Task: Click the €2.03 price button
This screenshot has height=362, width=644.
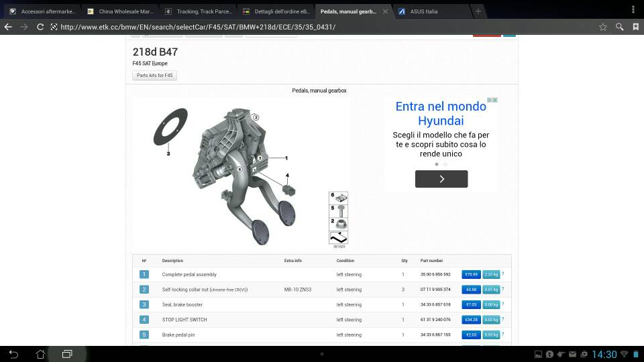Action: point(471,335)
